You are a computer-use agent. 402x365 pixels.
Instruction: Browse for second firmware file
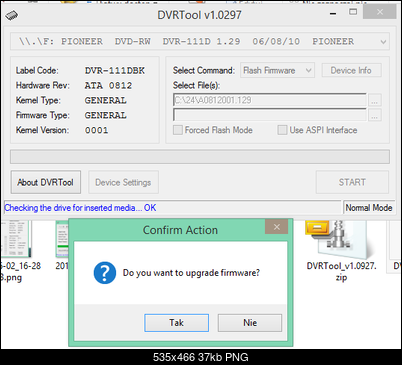coord(375,115)
